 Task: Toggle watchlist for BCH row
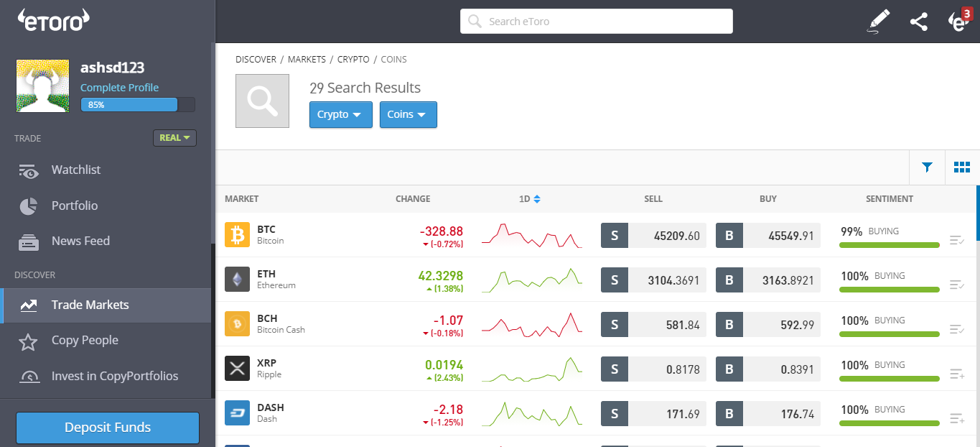(956, 329)
